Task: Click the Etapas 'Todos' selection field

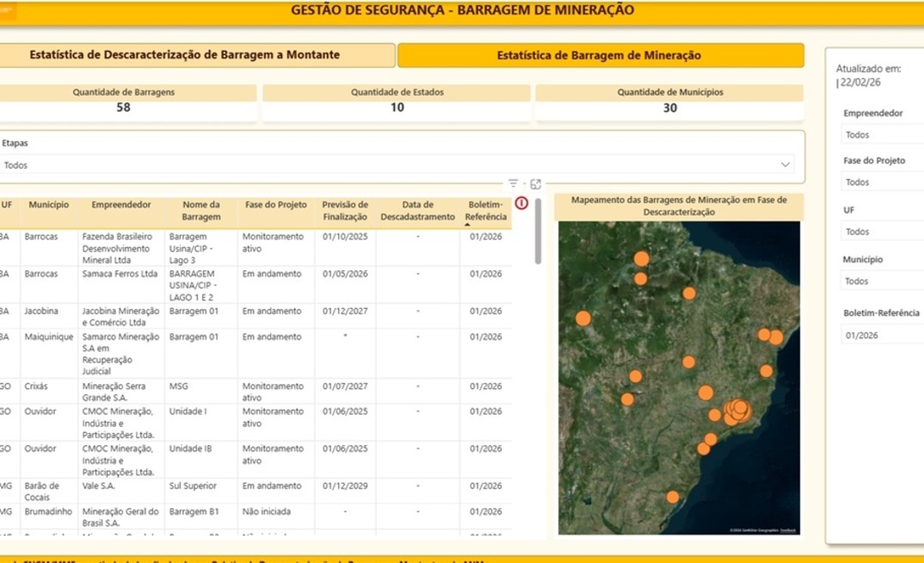Action: click(x=397, y=165)
